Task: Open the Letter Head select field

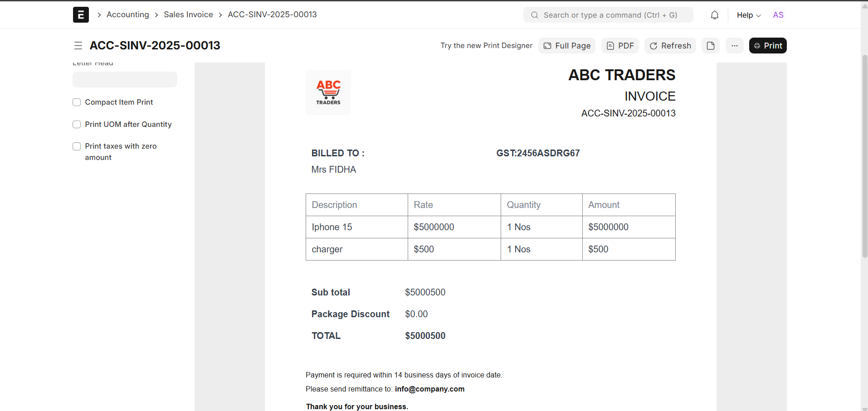Action: 125,80
